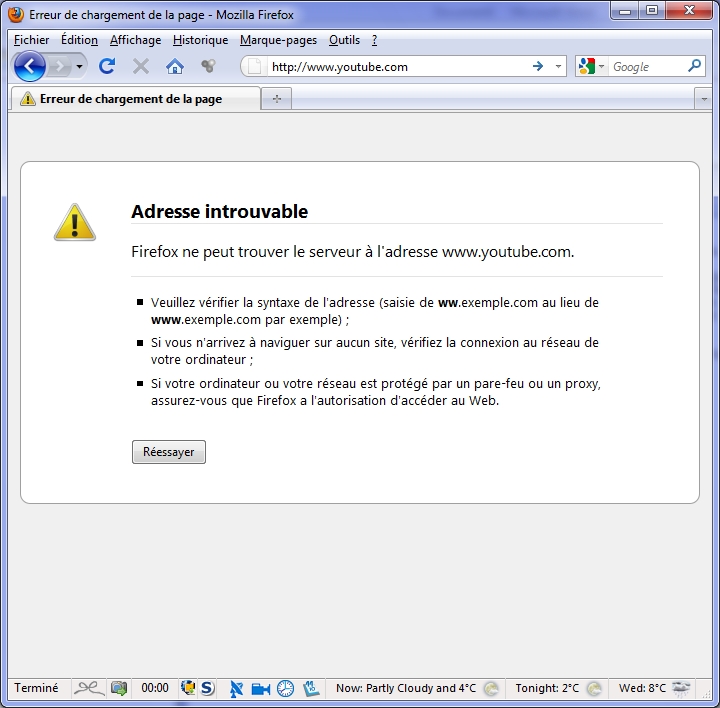Click the Stop loading X icon
This screenshot has height=708, width=720.
(x=141, y=67)
